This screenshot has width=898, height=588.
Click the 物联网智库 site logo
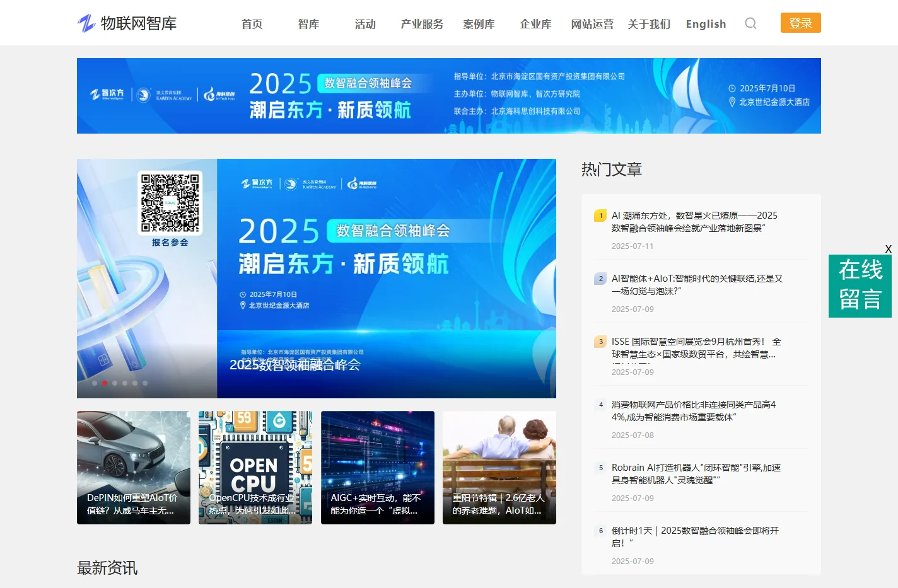(127, 23)
